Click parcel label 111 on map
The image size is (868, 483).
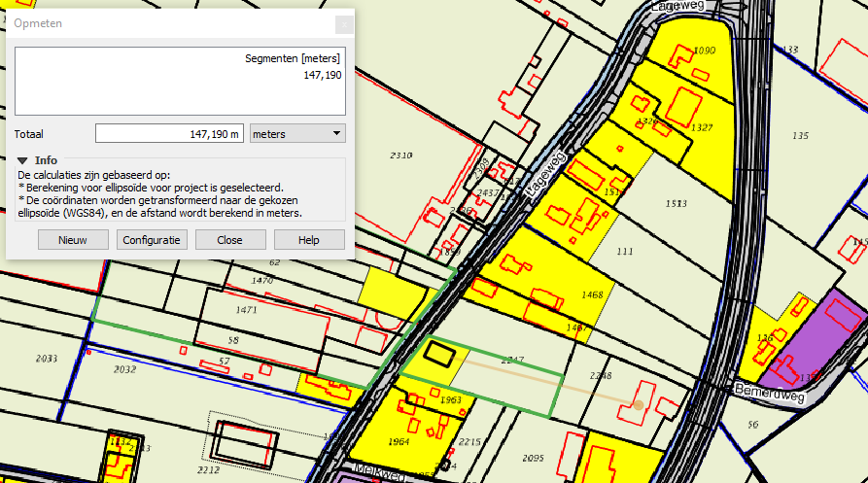(624, 251)
